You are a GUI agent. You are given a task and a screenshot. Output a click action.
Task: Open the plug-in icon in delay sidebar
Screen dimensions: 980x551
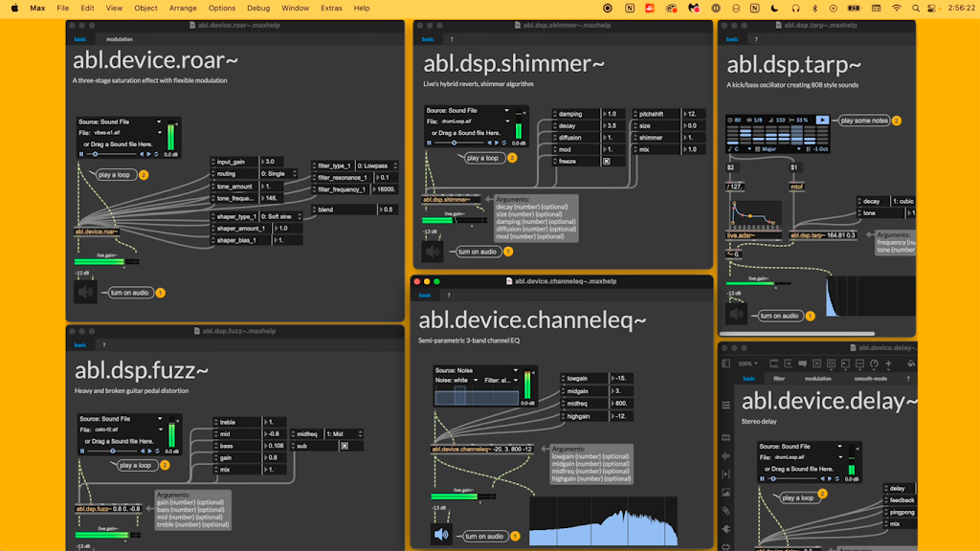pos(725,528)
